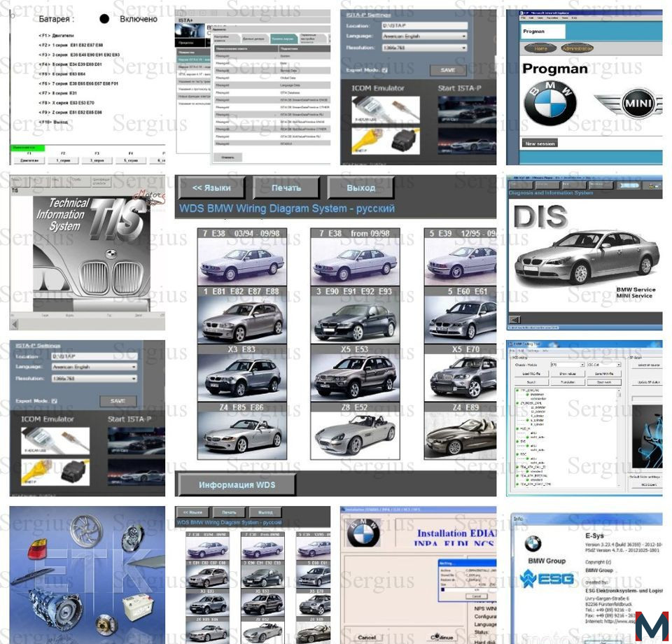Click the BMW logo in the Progman window

(550, 103)
